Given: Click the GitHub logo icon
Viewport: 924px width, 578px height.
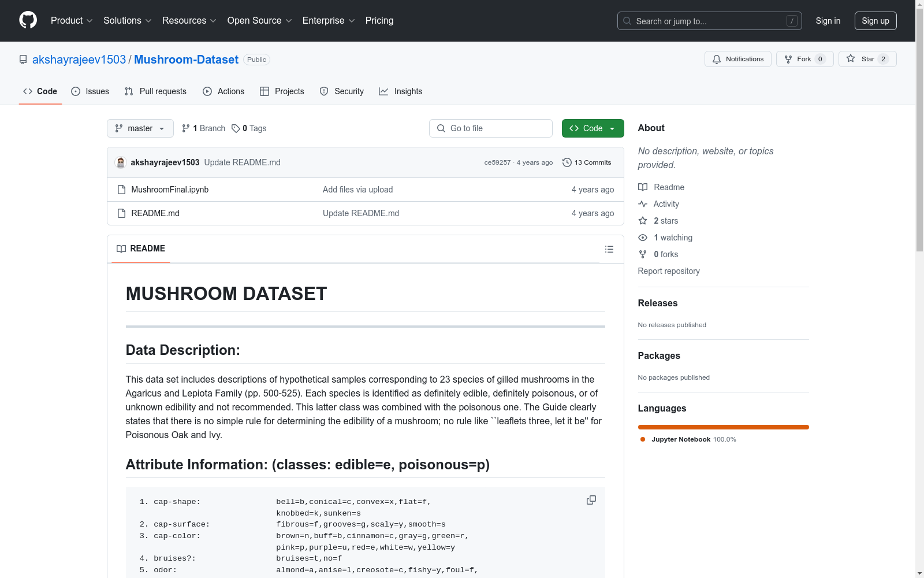Looking at the screenshot, I should coord(28,20).
